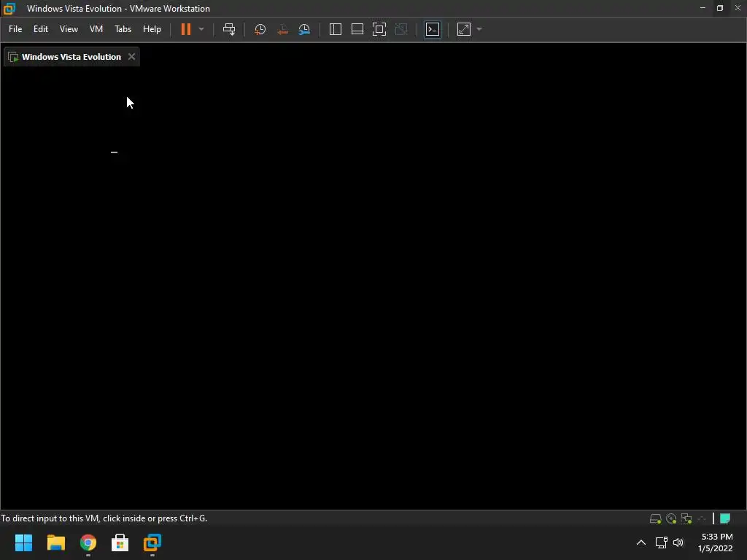Image resolution: width=747 pixels, height=560 pixels.
Task: Open Google Chrome from the taskbar
Action: [88, 542]
